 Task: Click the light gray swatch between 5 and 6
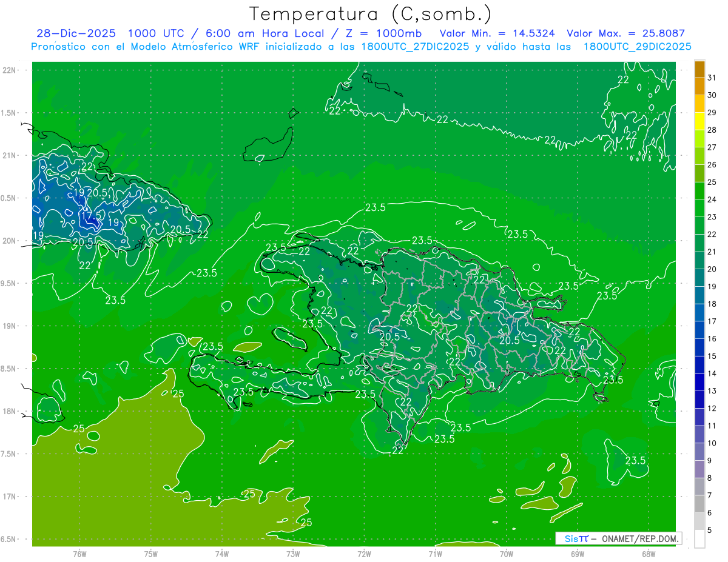point(699,521)
